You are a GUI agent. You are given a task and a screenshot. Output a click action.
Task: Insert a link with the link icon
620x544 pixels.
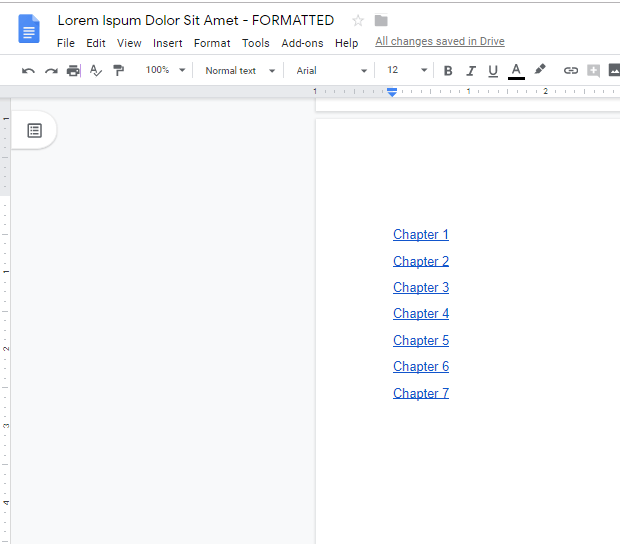pyautogui.click(x=571, y=70)
